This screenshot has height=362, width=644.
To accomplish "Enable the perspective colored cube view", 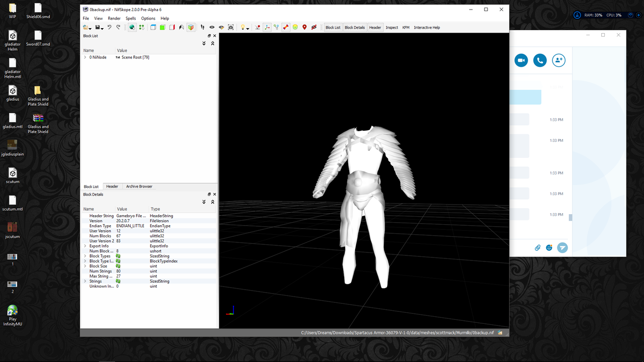I will point(191,27).
